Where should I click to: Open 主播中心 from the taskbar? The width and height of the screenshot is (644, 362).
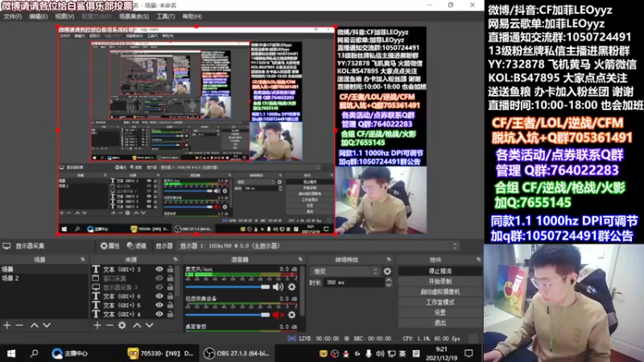[70, 353]
